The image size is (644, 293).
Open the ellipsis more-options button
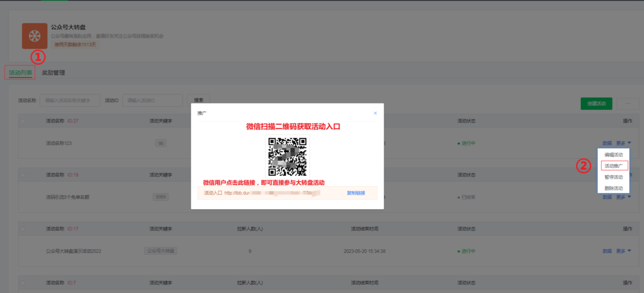628,103
